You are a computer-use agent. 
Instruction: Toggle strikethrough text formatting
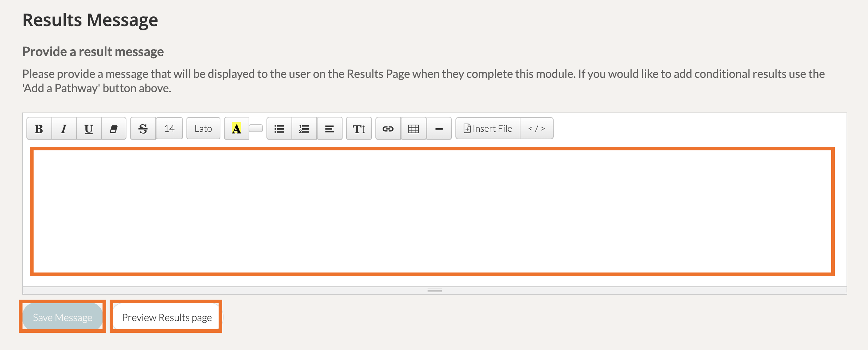pos(143,129)
